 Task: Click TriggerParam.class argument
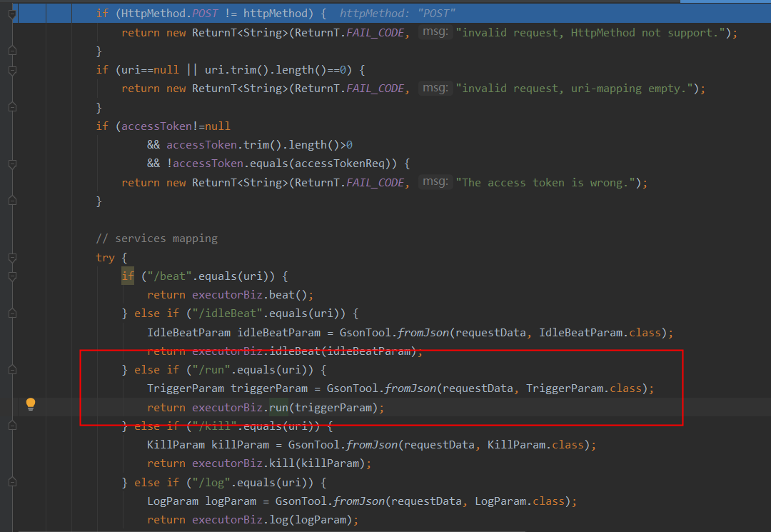point(584,388)
